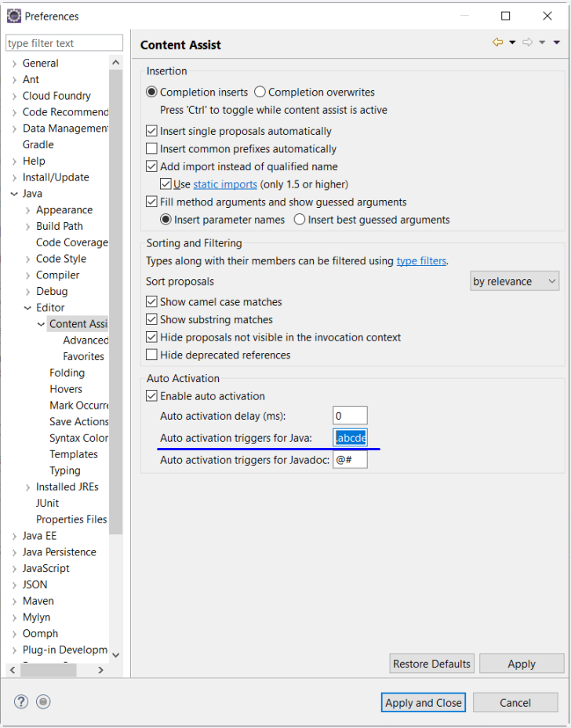Select the Templates preference page
571x728 pixels.
coord(74,453)
